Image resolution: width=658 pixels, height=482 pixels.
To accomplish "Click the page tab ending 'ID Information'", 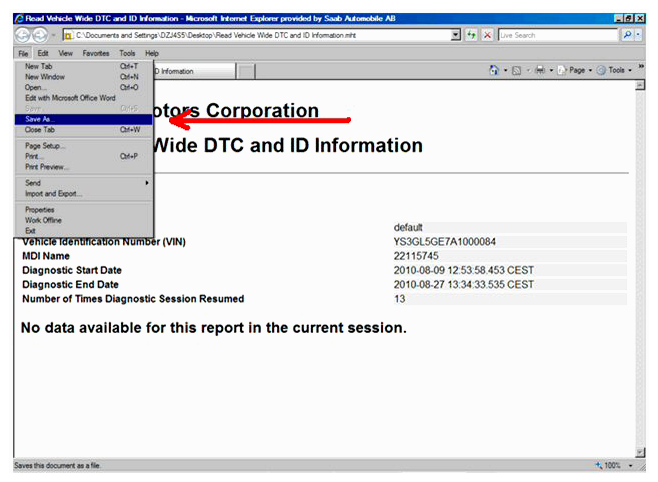I will pos(194,71).
